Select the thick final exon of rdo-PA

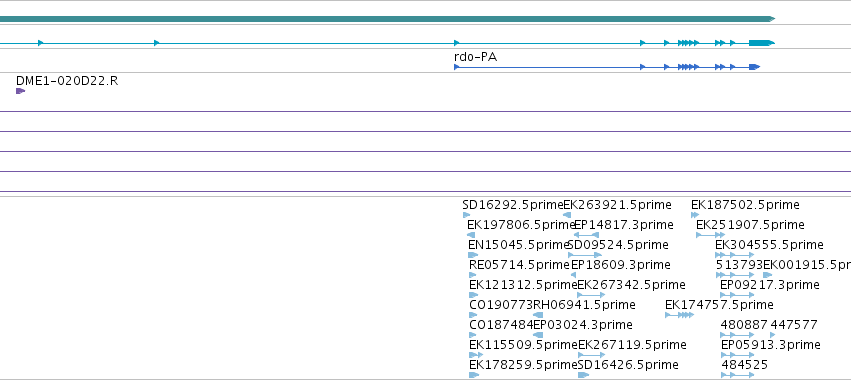coord(754,67)
